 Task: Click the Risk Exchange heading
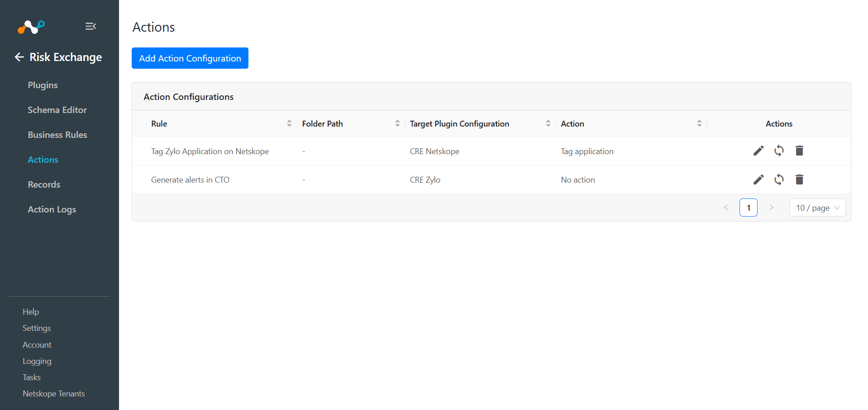pos(66,57)
